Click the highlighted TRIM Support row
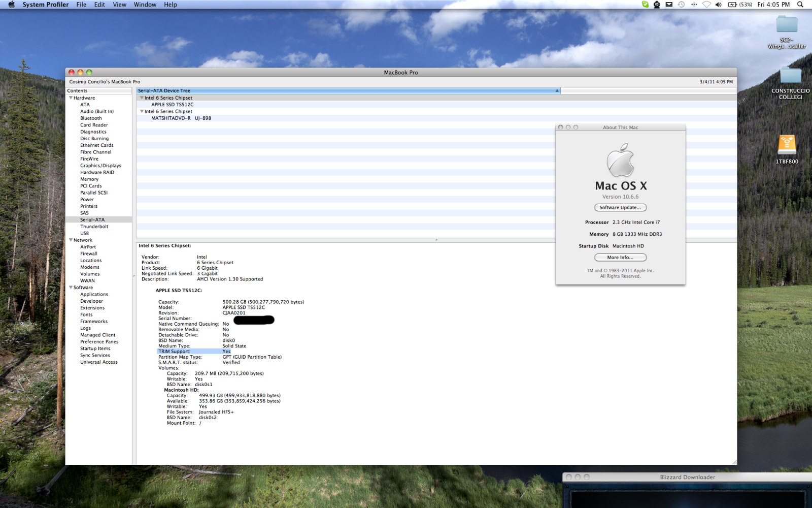The image size is (812, 508). 194,352
